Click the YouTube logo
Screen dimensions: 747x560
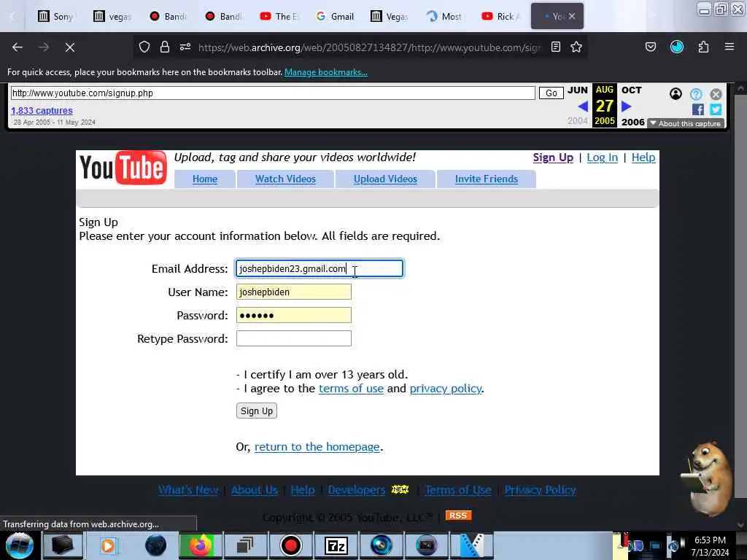point(123,168)
